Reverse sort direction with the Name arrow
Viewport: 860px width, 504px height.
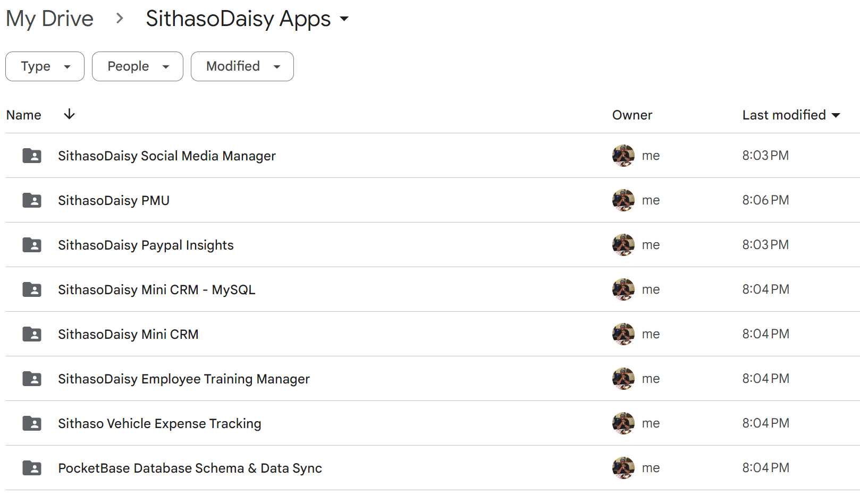pos(69,115)
